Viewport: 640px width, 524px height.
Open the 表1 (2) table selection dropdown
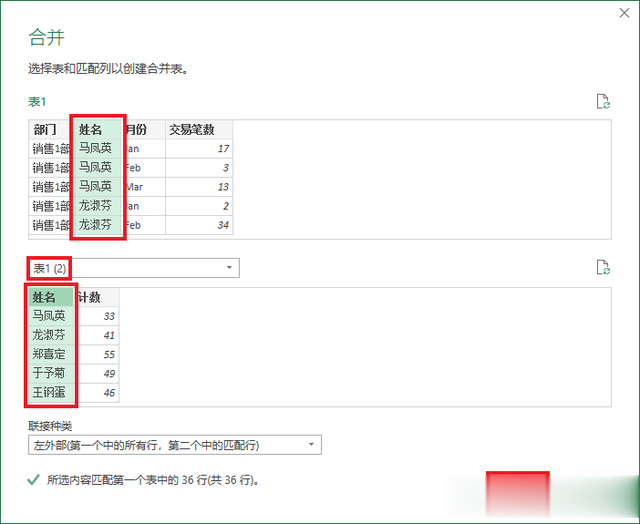(134, 268)
